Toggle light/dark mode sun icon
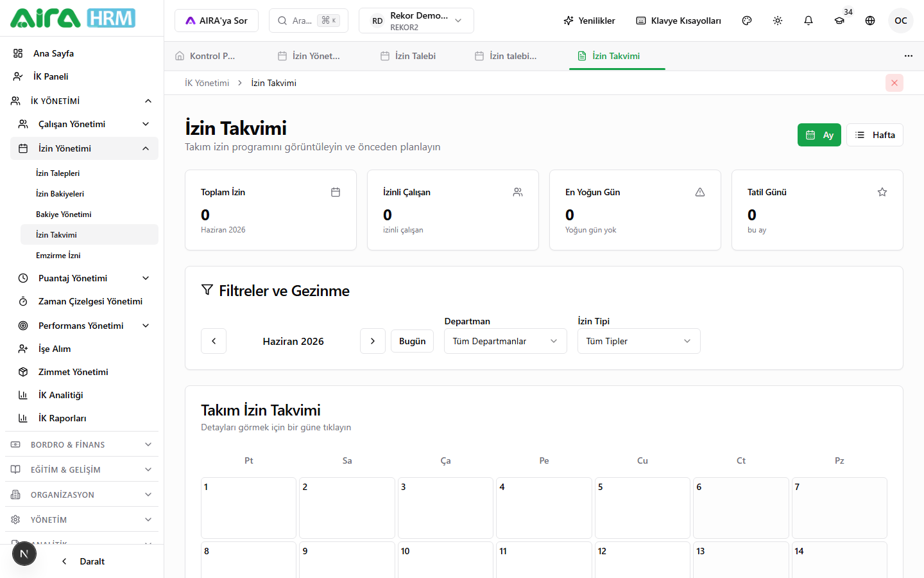 [x=778, y=21]
